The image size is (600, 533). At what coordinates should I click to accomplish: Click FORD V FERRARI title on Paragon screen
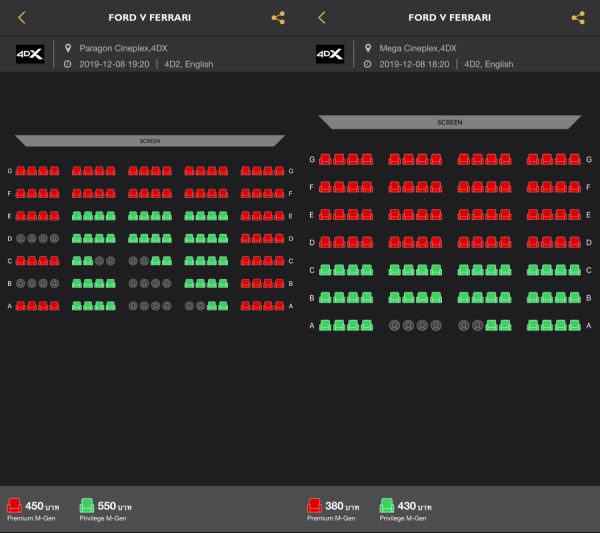[150, 18]
